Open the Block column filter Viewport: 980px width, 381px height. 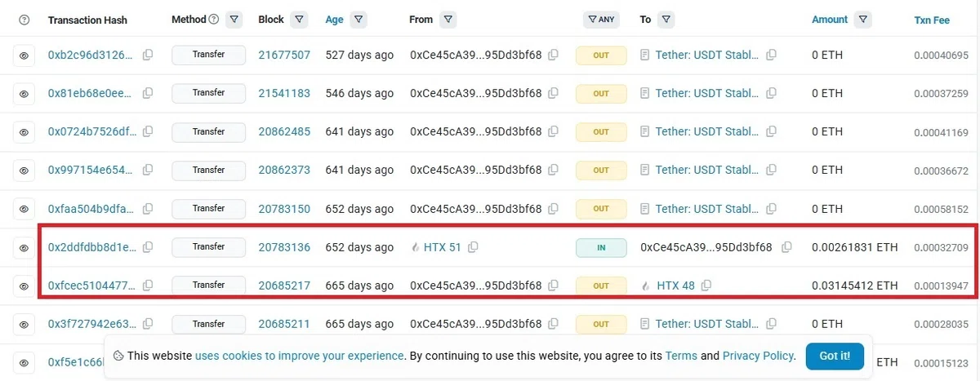point(299,19)
